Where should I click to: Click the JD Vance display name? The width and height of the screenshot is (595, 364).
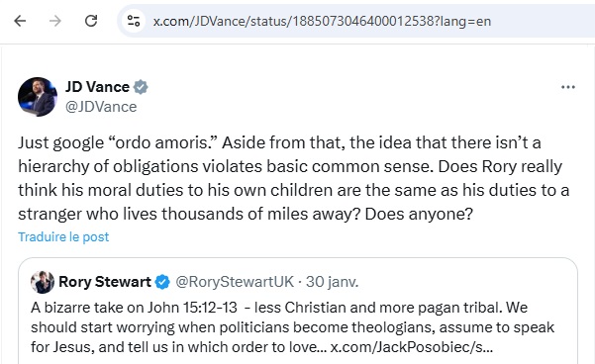point(98,87)
